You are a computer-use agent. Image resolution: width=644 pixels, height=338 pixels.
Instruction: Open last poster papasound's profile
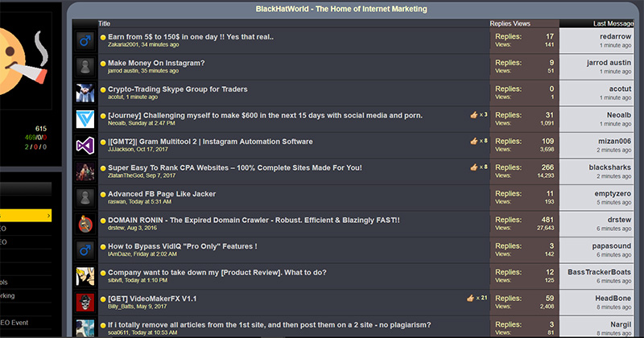point(612,246)
